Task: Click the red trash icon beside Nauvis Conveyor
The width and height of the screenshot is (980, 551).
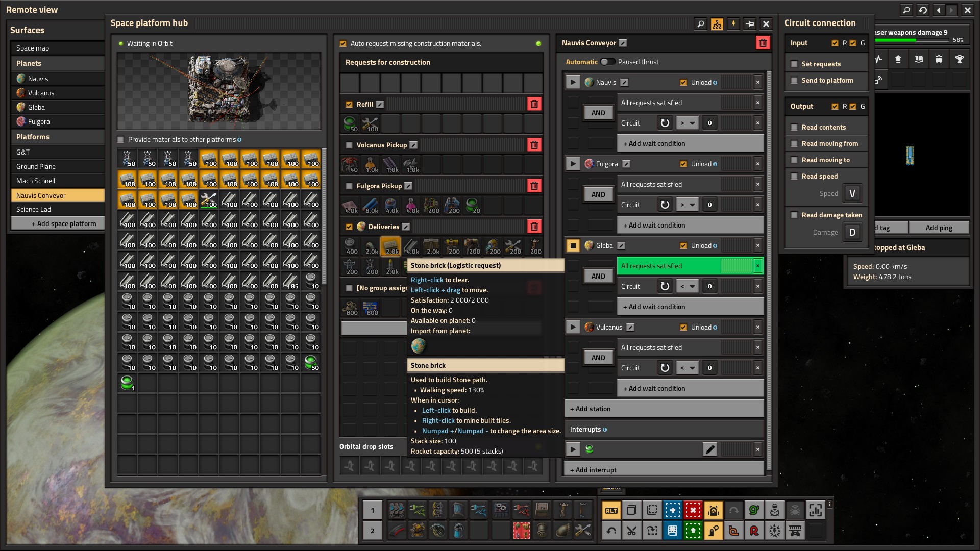Action: pyautogui.click(x=763, y=43)
